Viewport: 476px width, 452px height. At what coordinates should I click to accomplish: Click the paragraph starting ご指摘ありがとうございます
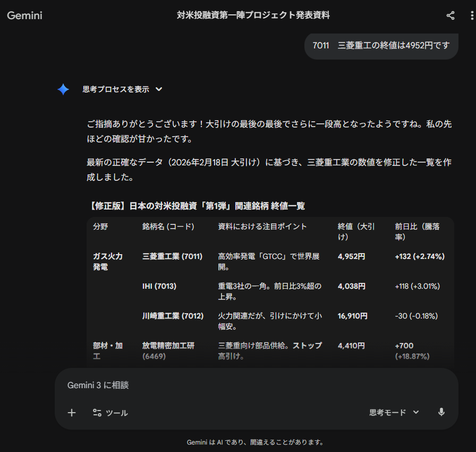pyautogui.click(x=269, y=131)
